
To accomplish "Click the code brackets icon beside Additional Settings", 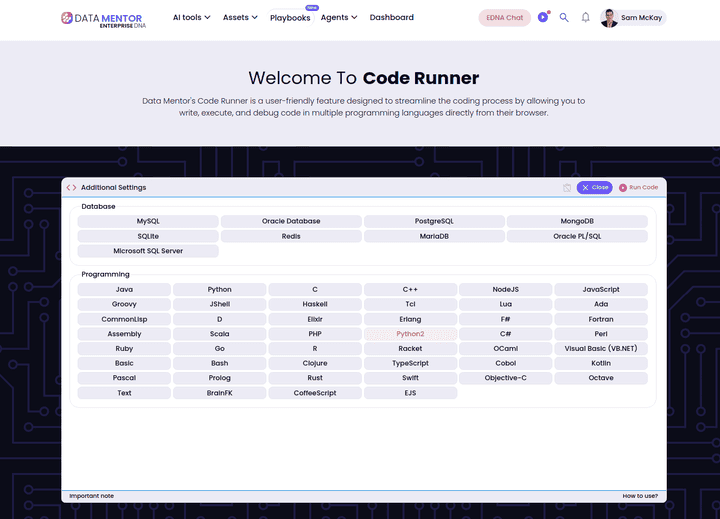I will coord(71,188).
